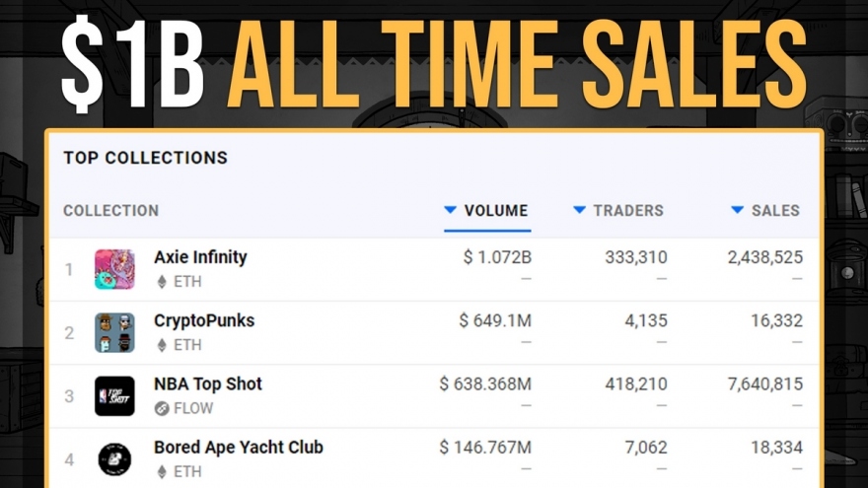Click the NBA Top Shot logo icon
Screen dimensions: 868x488
[x=114, y=395]
